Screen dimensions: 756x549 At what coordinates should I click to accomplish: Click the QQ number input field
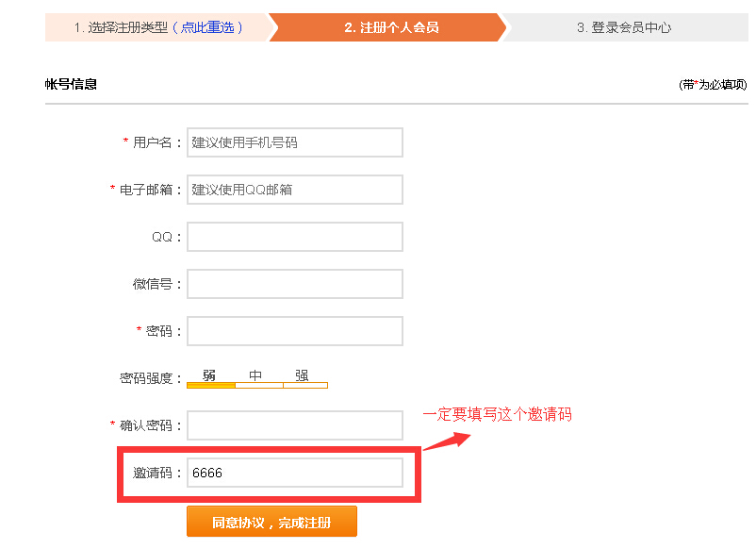click(294, 236)
